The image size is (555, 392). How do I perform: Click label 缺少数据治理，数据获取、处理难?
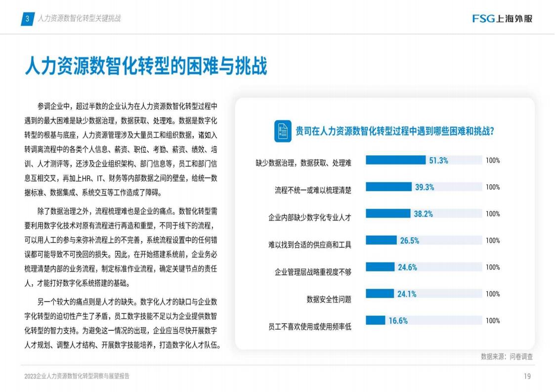303,163
